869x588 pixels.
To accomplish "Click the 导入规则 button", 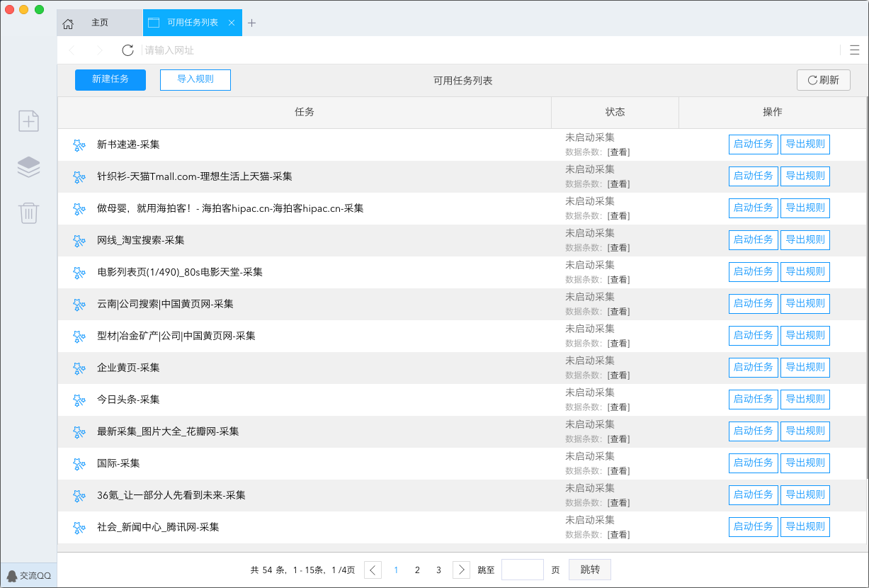I will click(x=195, y=80).
